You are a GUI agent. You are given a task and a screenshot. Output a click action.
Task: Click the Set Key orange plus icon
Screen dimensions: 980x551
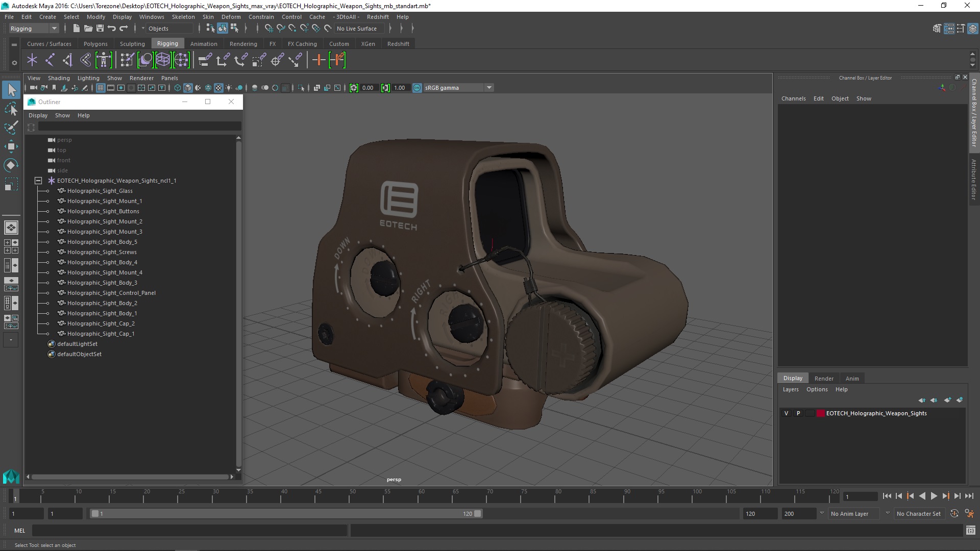[318, 60]
